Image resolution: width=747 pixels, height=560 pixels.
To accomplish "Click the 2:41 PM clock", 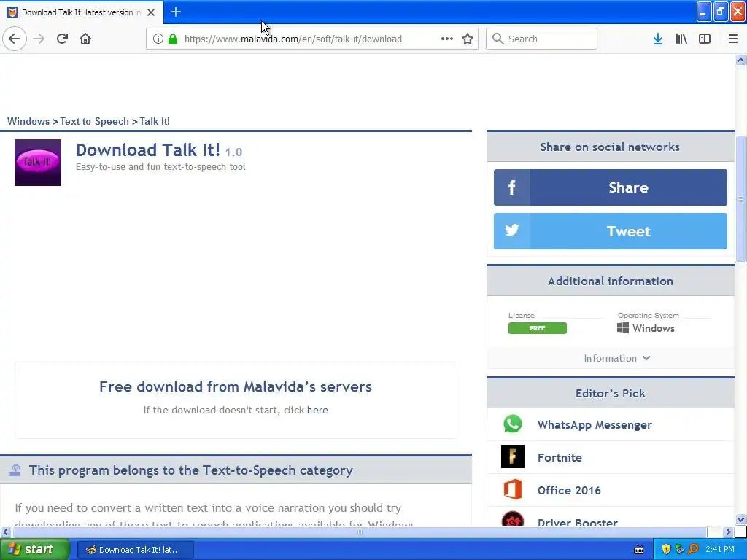I will coord(719,549).
